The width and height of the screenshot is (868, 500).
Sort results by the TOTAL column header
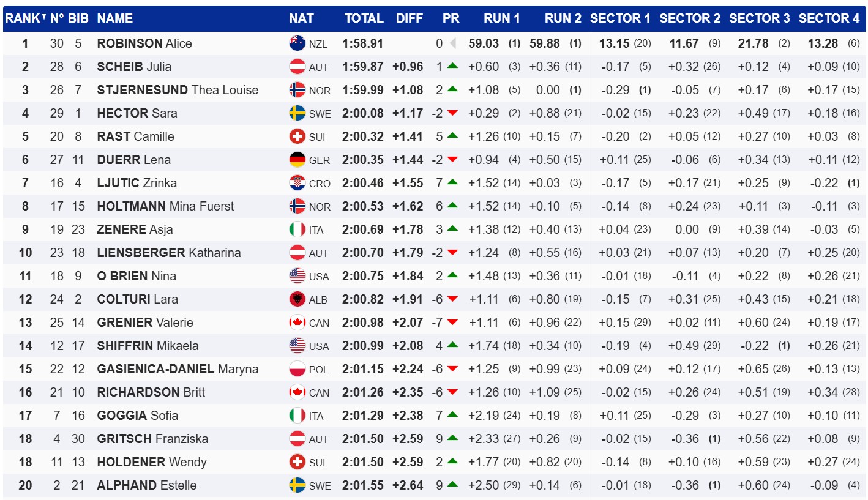tap(364, 18)
